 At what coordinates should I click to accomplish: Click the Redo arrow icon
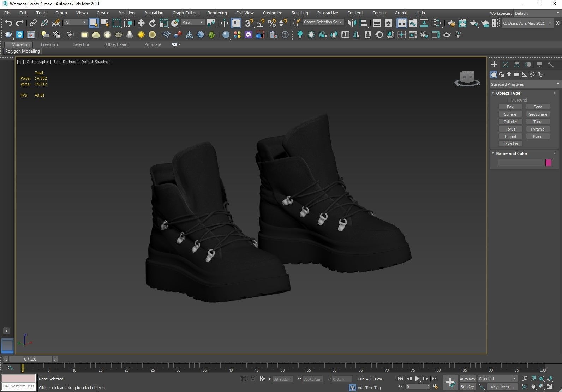pos(20,23)
